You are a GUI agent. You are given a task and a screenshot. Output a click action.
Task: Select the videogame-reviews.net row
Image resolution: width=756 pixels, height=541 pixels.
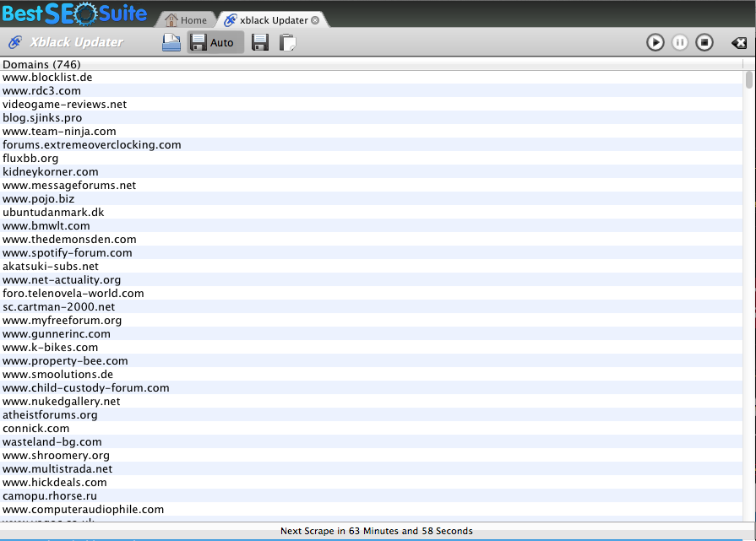tap(372, 104)
